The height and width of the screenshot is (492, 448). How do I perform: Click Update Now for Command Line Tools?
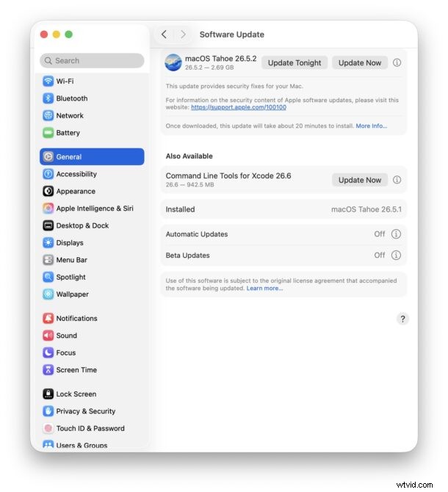[360, 181]
